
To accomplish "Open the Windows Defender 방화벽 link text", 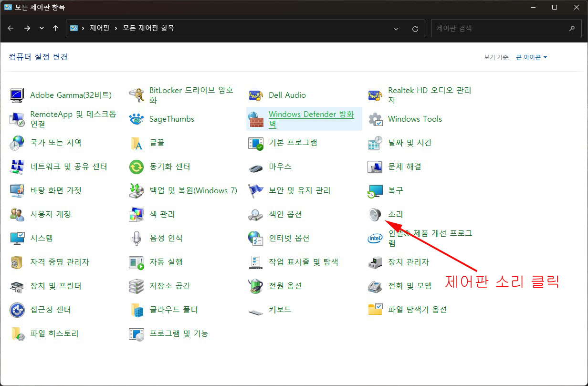I will pos(311,119).
